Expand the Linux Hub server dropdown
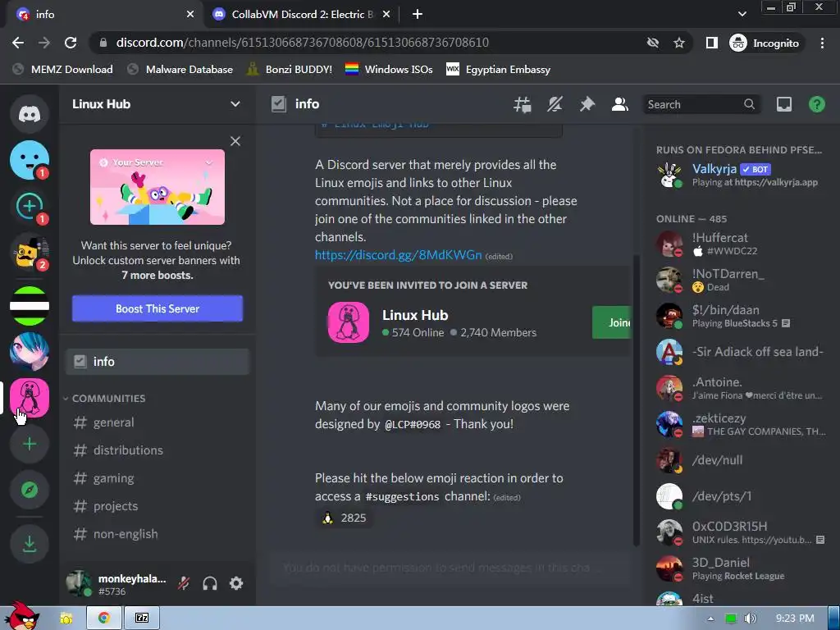Screen dimensions: 840x630 [x=235, y=104]
